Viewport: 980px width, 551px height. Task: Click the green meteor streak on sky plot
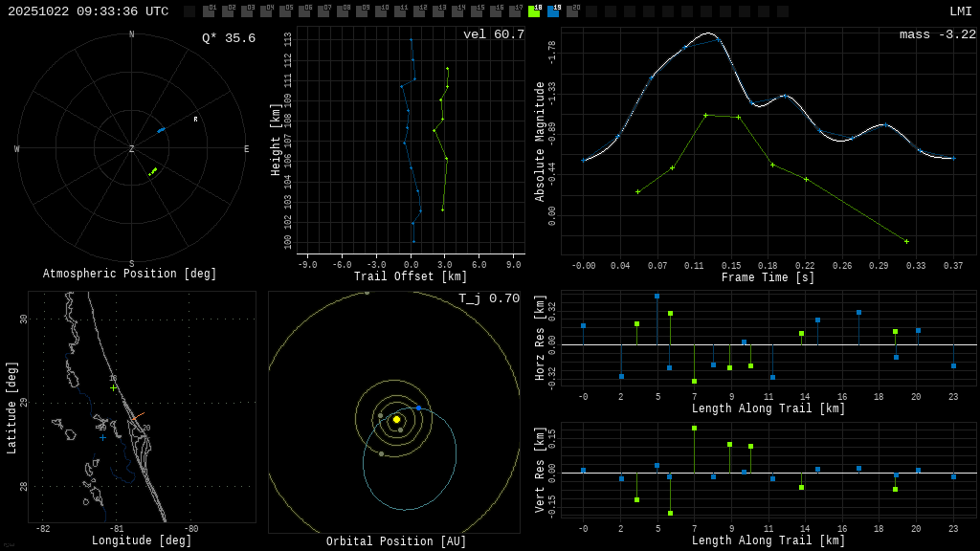click(153, 171)
